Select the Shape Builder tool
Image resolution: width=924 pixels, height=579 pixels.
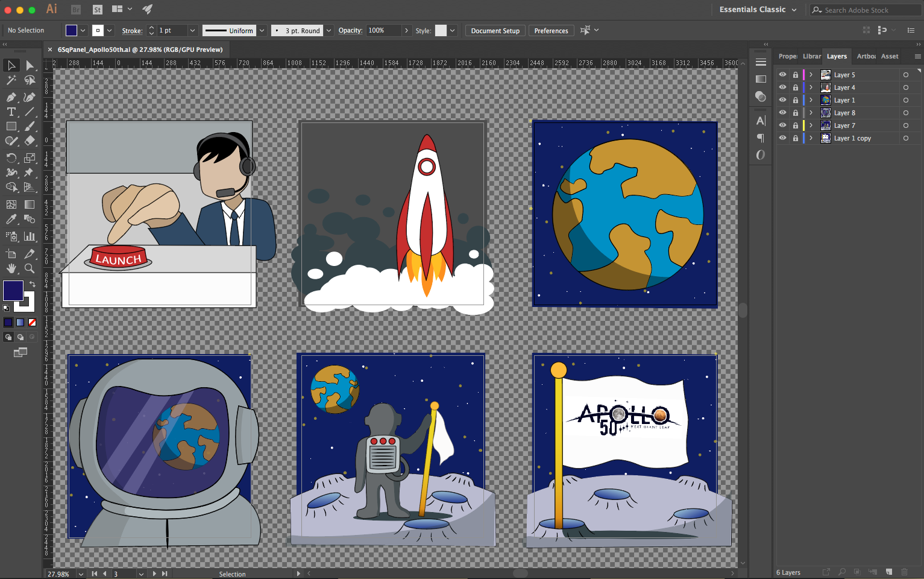(x=11, y=188)
